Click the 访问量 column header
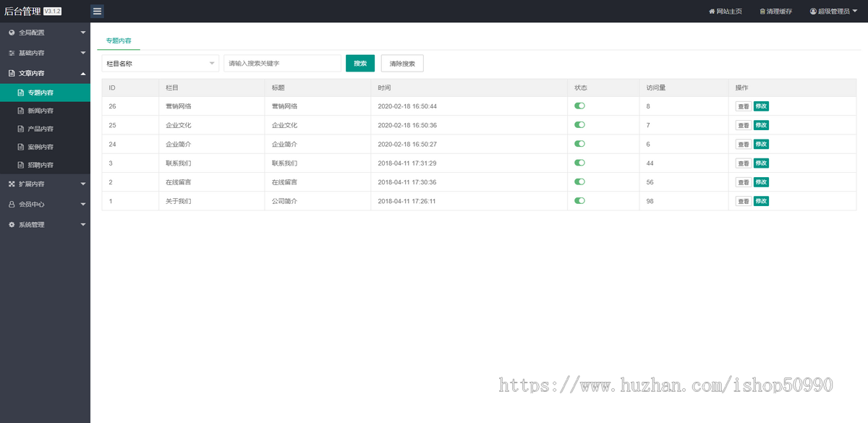The image size is (868, 423). pyautogui.click(x=656, y=87)
